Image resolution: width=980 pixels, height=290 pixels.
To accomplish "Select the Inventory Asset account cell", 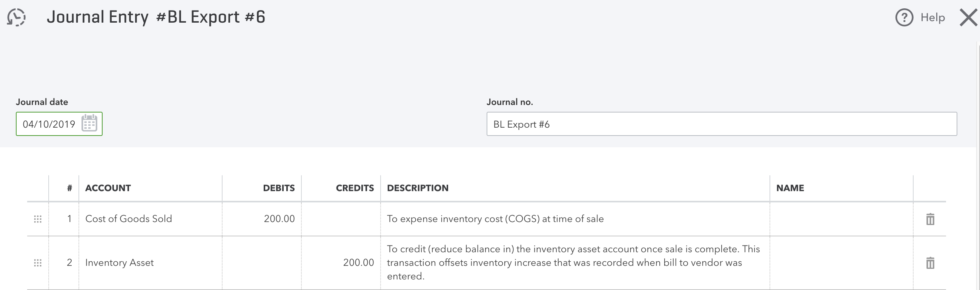I will pos(150,263).
